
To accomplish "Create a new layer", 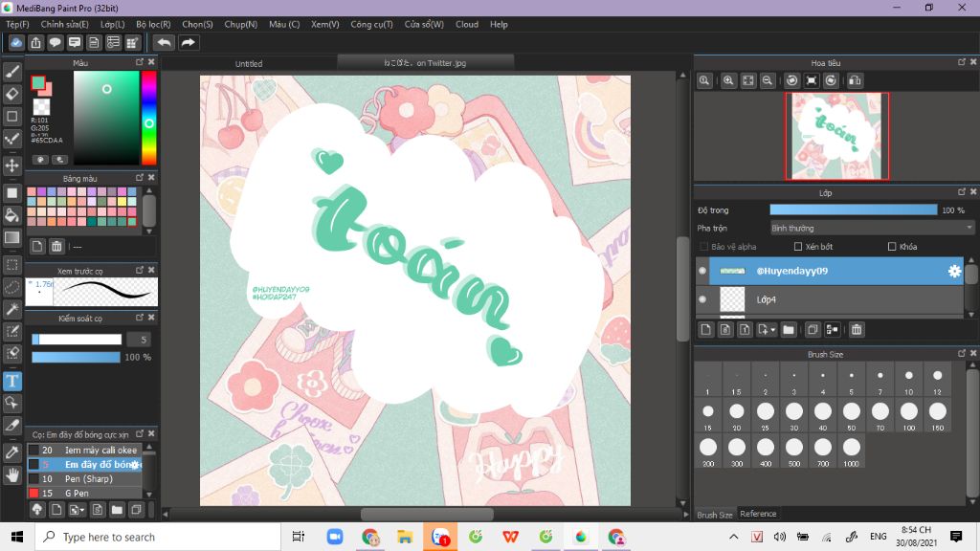I will tap(705, 329).
